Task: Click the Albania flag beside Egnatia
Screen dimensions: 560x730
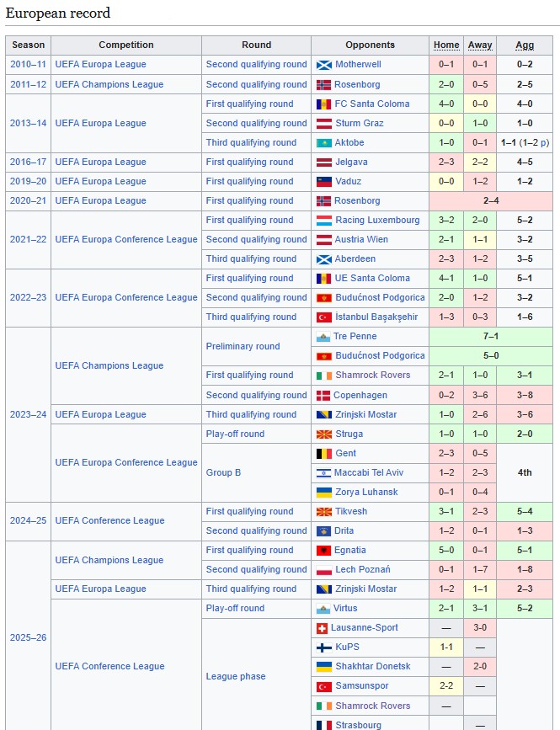Action: [324, 551]
